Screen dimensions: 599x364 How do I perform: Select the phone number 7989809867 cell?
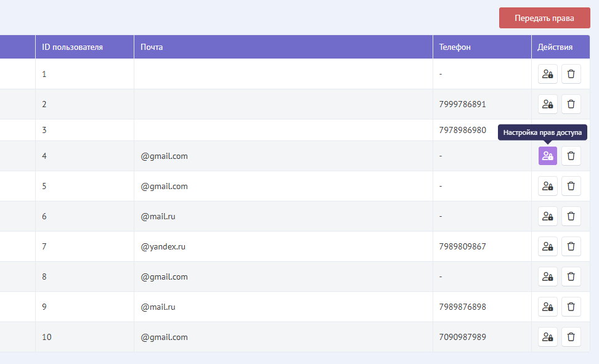(462, 246)
